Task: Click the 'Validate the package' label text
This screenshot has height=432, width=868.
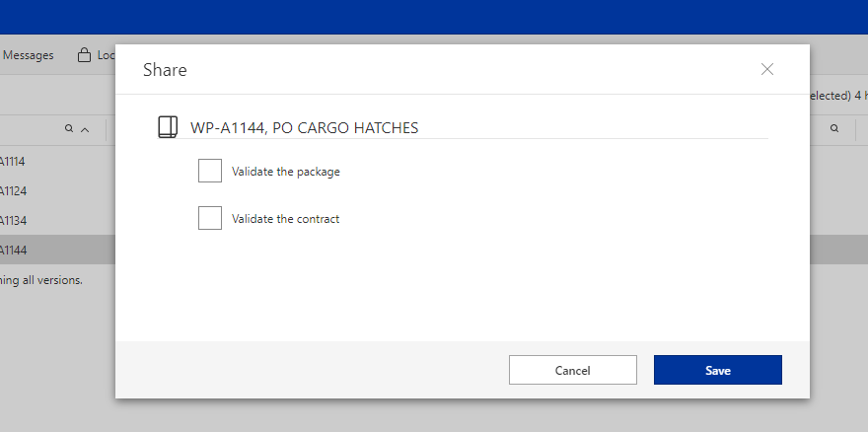Action: [x=286, y=172]
